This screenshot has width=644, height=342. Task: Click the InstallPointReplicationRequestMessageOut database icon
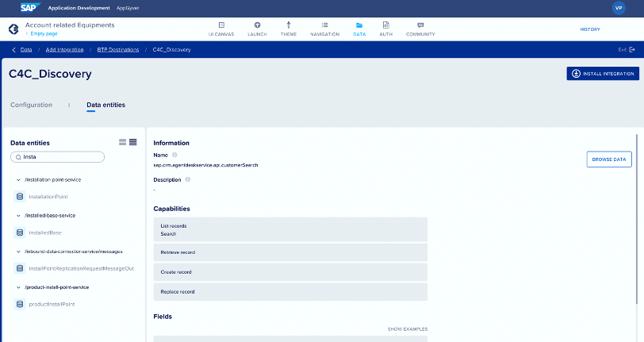pos(20,268)
